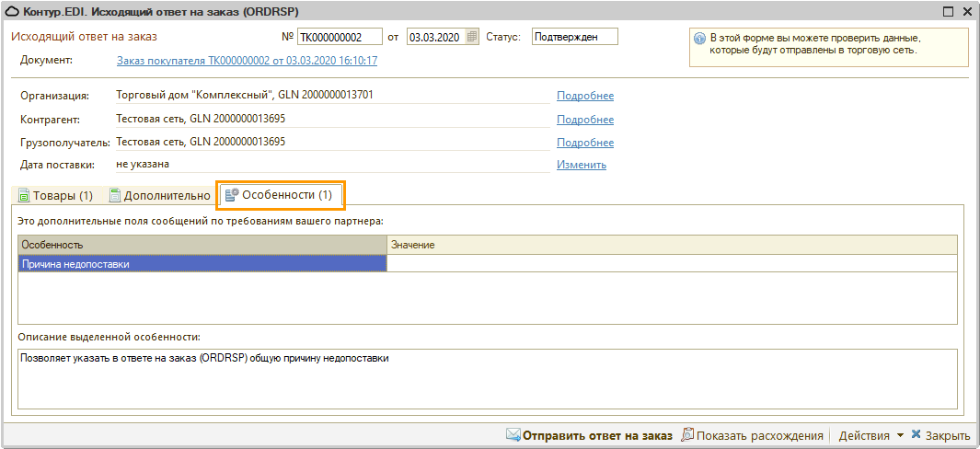The width and height of the screenshot is (980, 449).
Task: Click the cloud logo in the title bar
Action: (x=12, y=11)
